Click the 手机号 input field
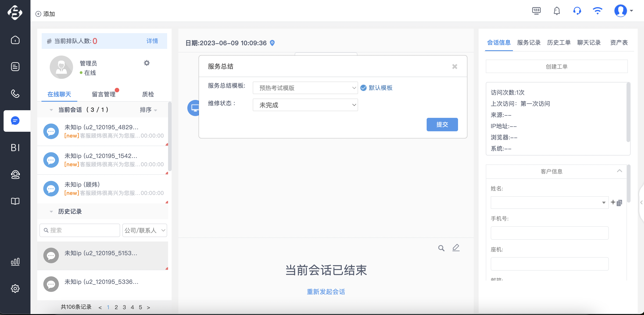 (549, 233)
